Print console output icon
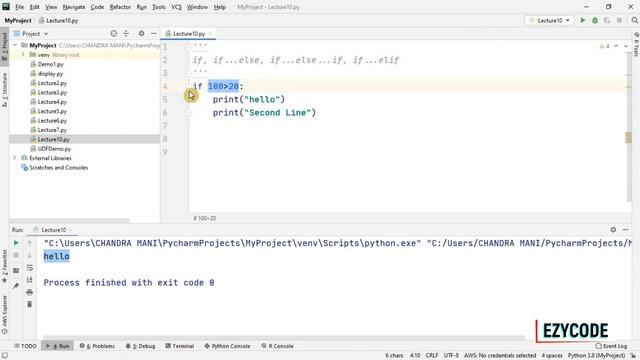Screen dimensions: 640x360 (x=29, y=292)
